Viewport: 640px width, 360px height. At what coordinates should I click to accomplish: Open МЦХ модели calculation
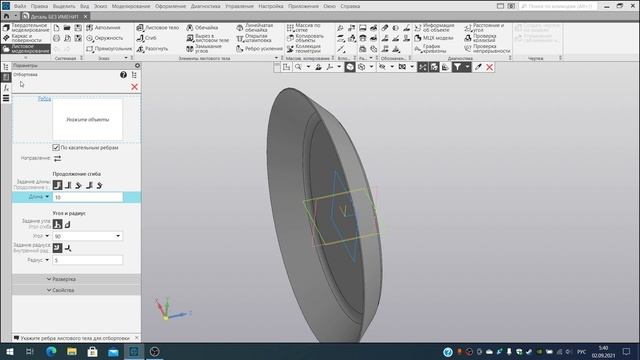click(x=434, y=38)
